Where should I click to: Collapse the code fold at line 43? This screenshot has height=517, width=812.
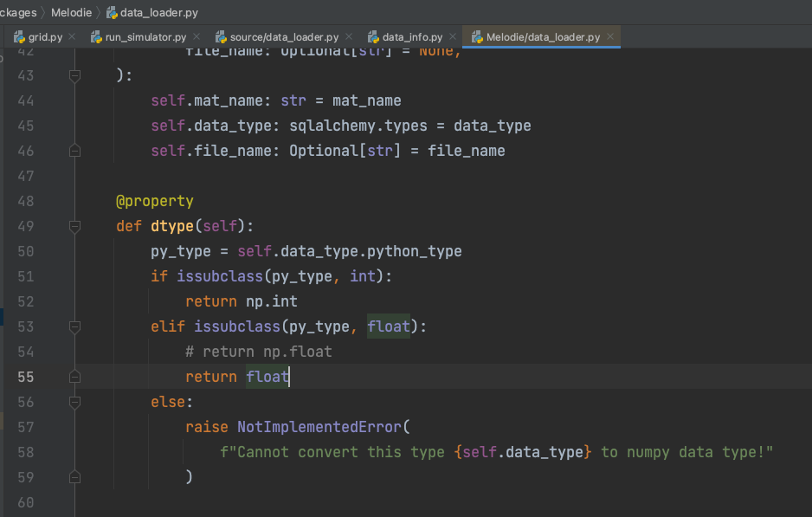click(74, 75)
